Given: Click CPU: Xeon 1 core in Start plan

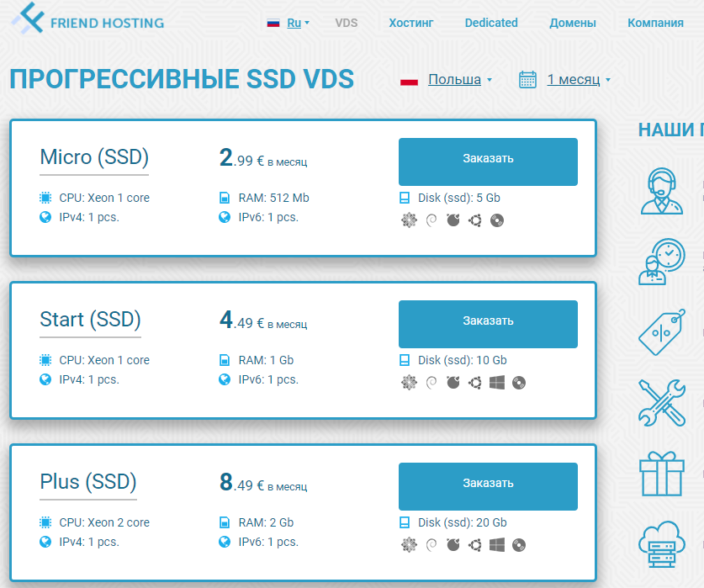Looking at the screenshot, I should pyautogui.click(x=104, y=360).
